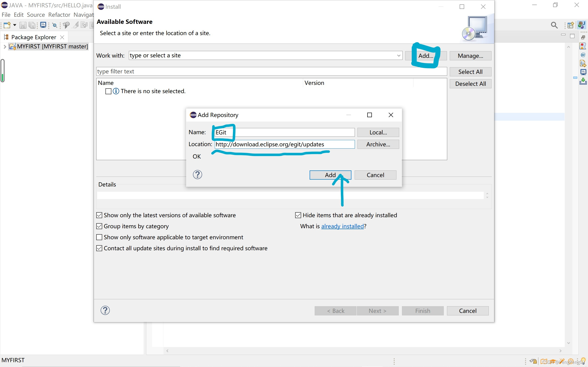Viewport: 588px width, 367px height.
Task: Click the Location URL input field
Action: pos(284,145)
